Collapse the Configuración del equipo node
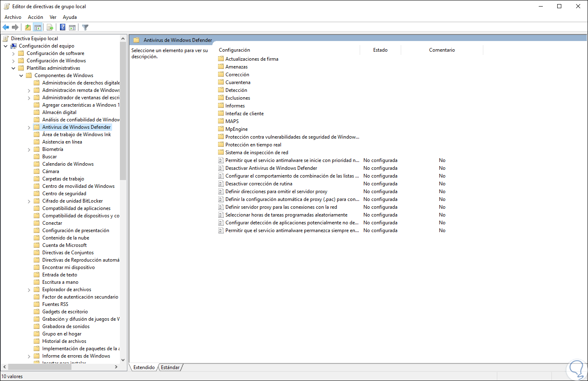This screenshot has height=381, width=588. point(6,46)
